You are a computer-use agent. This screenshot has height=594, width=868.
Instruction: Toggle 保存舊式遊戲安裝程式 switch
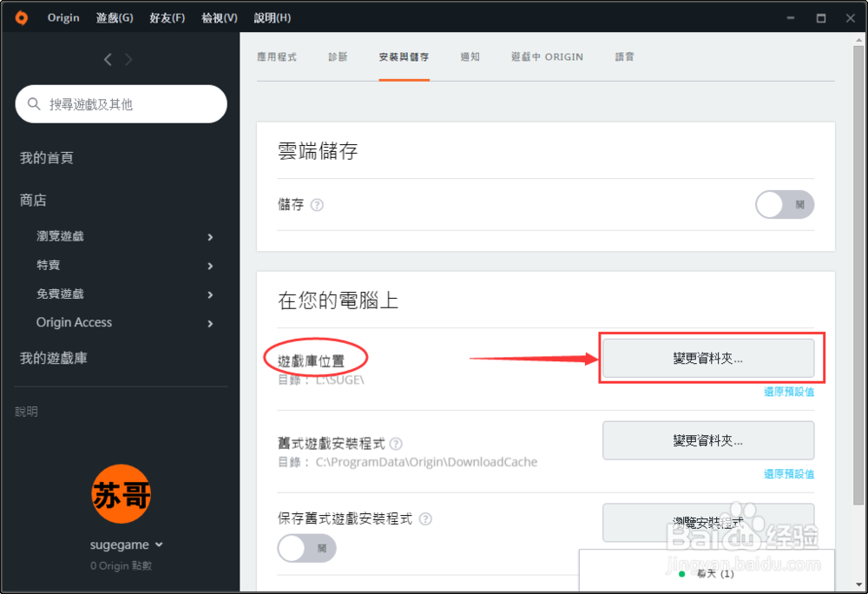coord(306,549)
